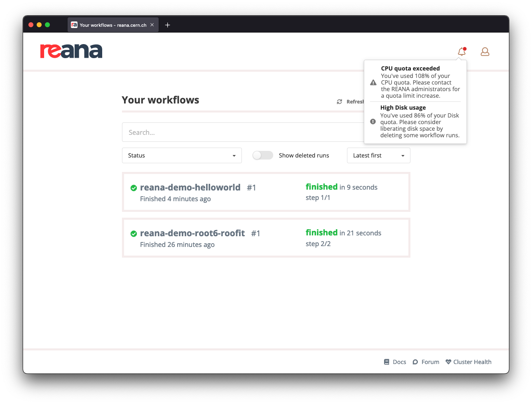Open the reana-demo-helloworld workflow
532x404 pixels.
(x=190, y=187)
